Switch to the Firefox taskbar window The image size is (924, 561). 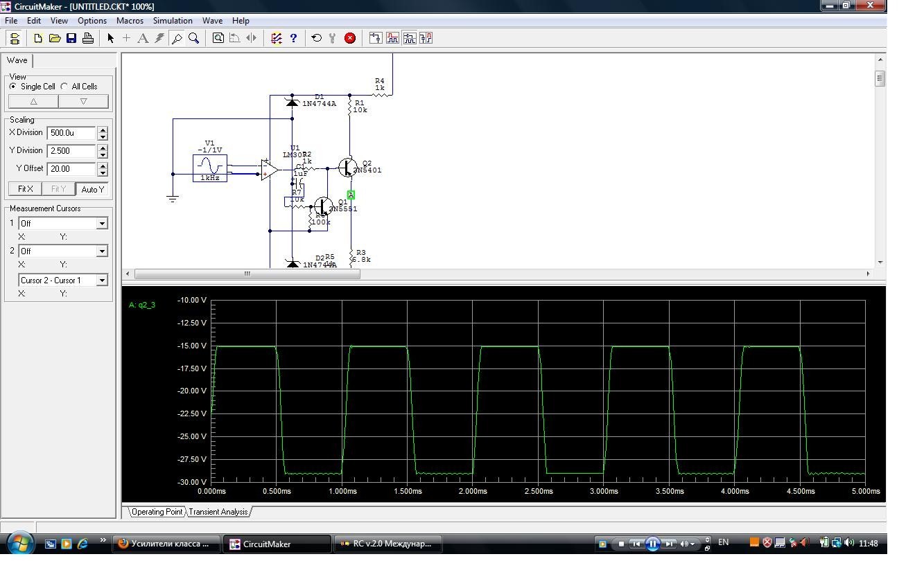coord(165,544)
